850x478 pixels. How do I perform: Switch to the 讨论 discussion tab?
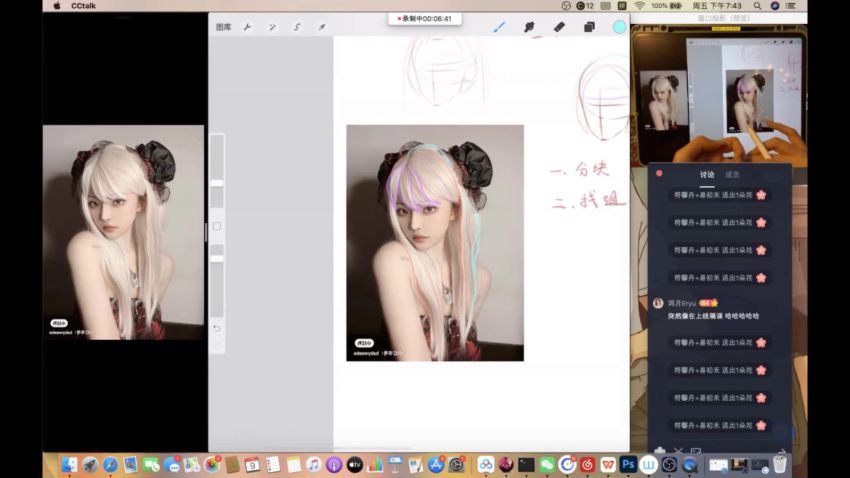[x=707, y=174]
